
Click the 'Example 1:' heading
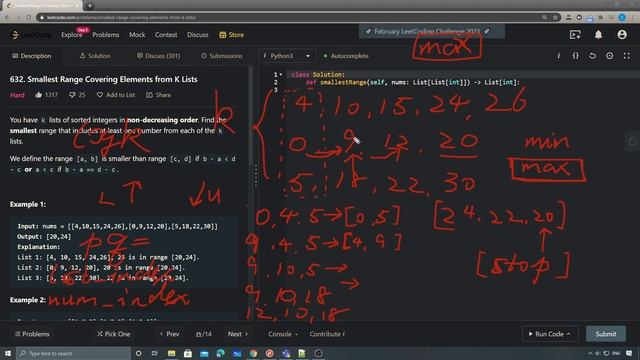[28, 204]
